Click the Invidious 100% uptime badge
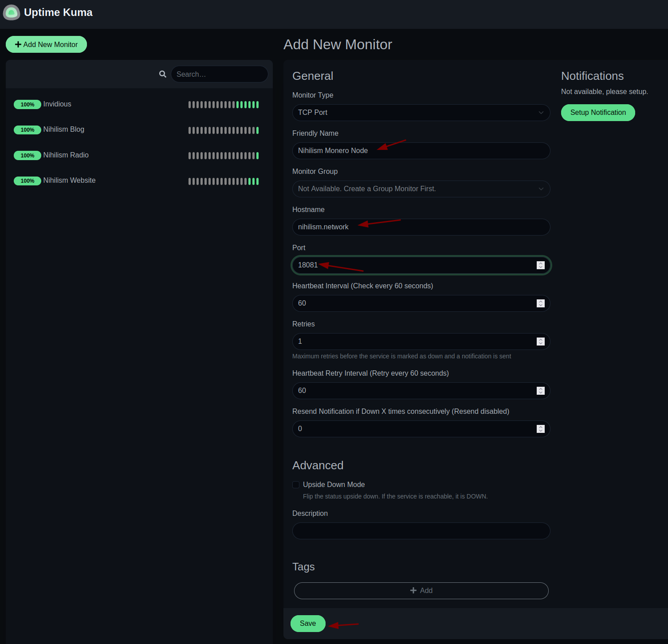This screenshot has width=668, height=644. click(x=28, y=105)
